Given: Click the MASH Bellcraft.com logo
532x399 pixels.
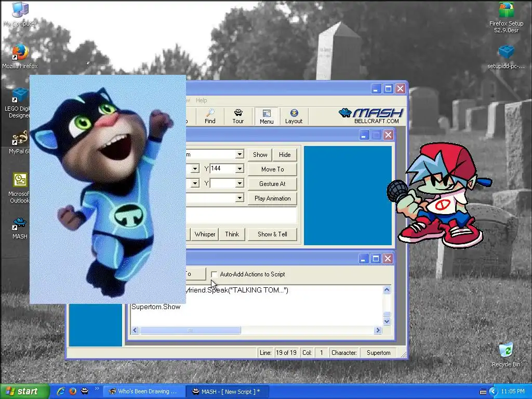Looking at the screenshot, I should tap(371, 116).
